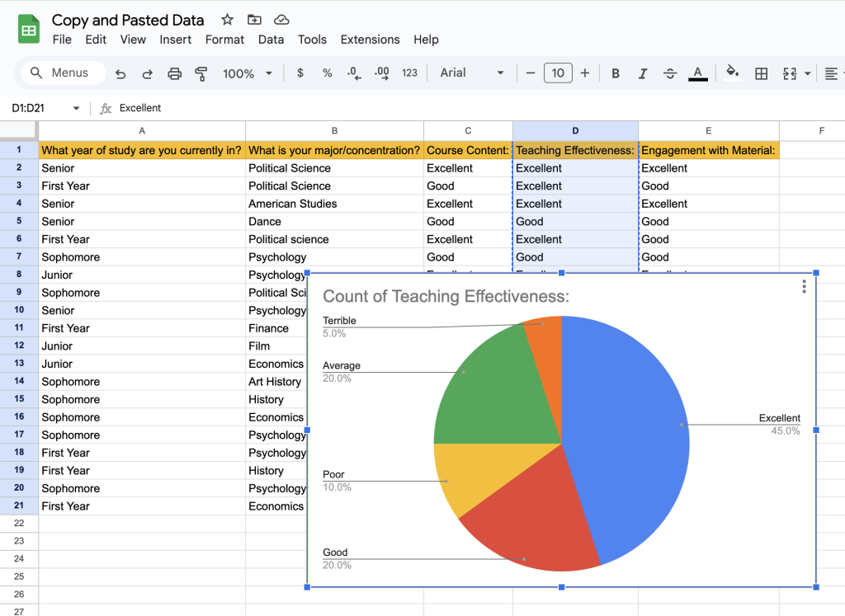Open the name box dropdown arrow

[x=77, y=108]
